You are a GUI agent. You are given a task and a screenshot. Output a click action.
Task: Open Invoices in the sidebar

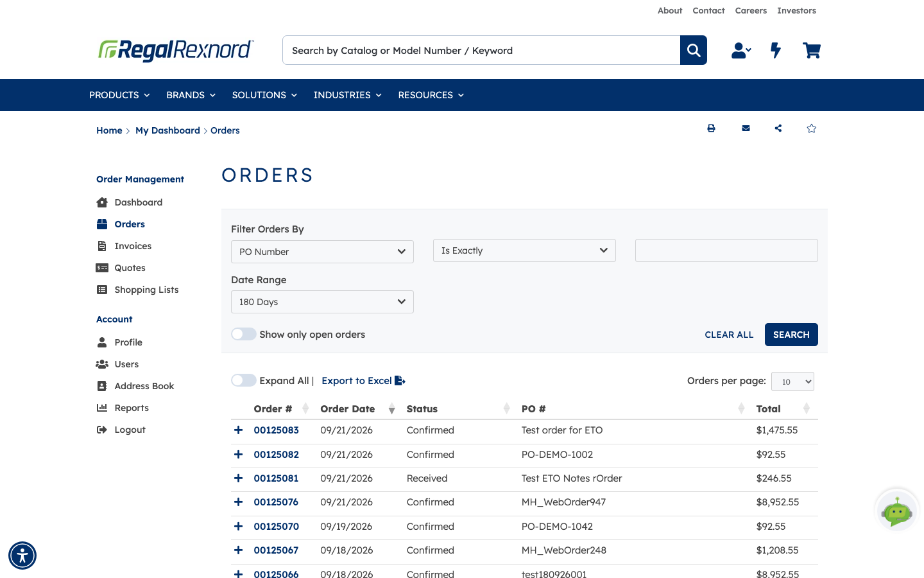tap(133, 246)
